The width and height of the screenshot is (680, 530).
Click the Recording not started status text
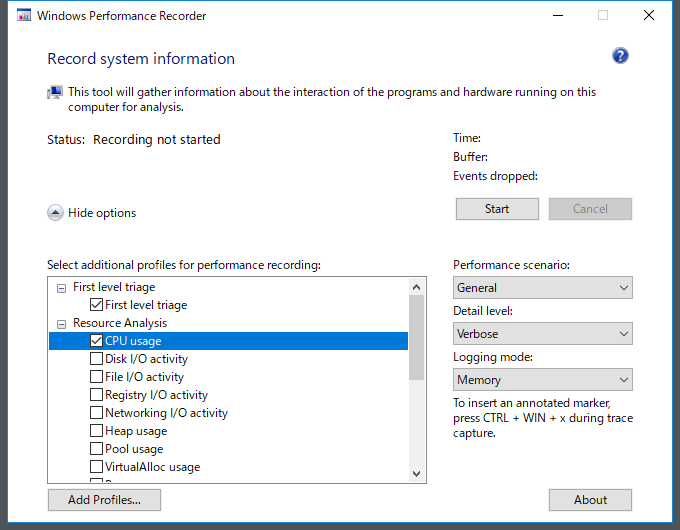[x=157, y=140]
